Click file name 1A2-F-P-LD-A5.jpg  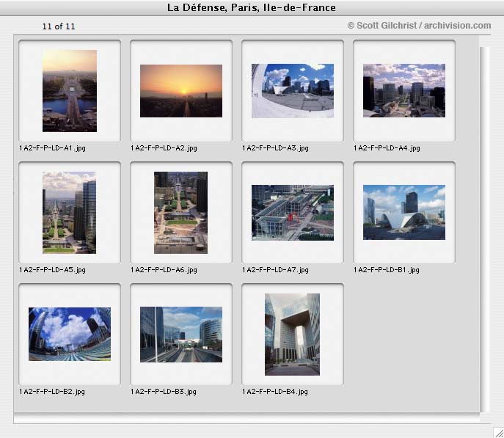pyautogui.click(x=52, y=270)
